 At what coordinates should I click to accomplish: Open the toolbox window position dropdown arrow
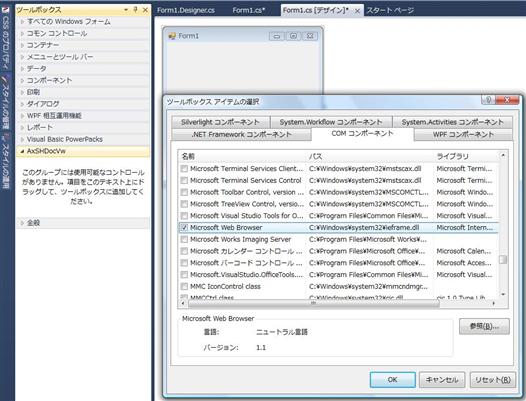(126, 10)
